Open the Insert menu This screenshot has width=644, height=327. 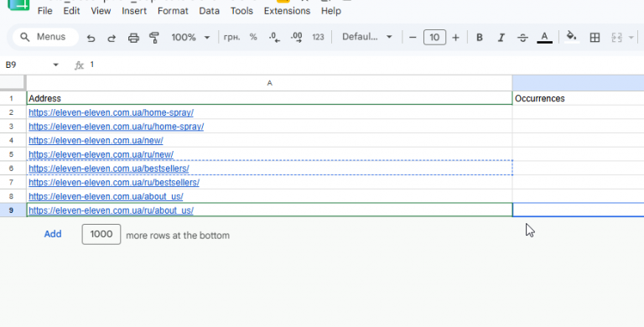134,11
